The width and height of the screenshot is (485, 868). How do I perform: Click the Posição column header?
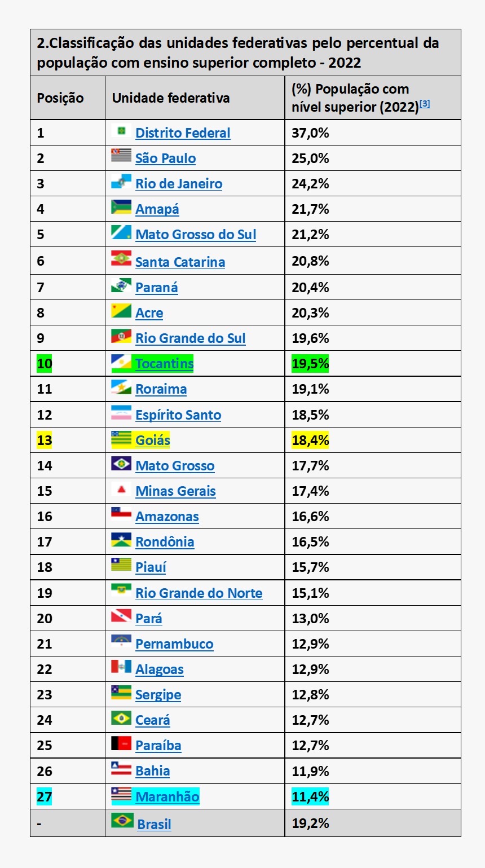pyautogui.click(x=60, y=98)
